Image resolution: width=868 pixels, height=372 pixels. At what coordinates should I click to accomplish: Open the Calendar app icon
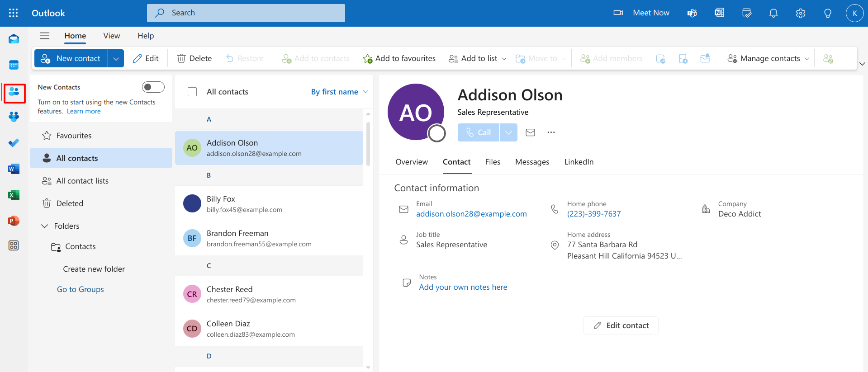[14, 65]
